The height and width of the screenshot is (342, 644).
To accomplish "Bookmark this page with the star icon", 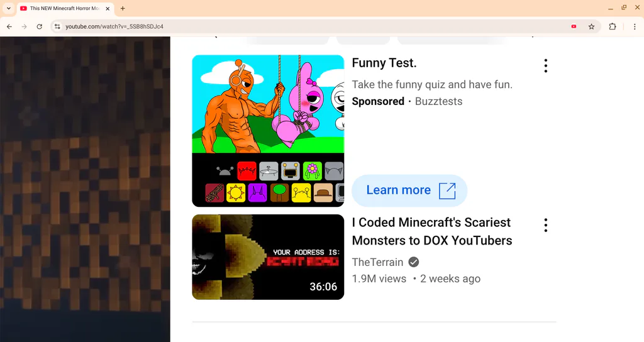I will (591, 26).
